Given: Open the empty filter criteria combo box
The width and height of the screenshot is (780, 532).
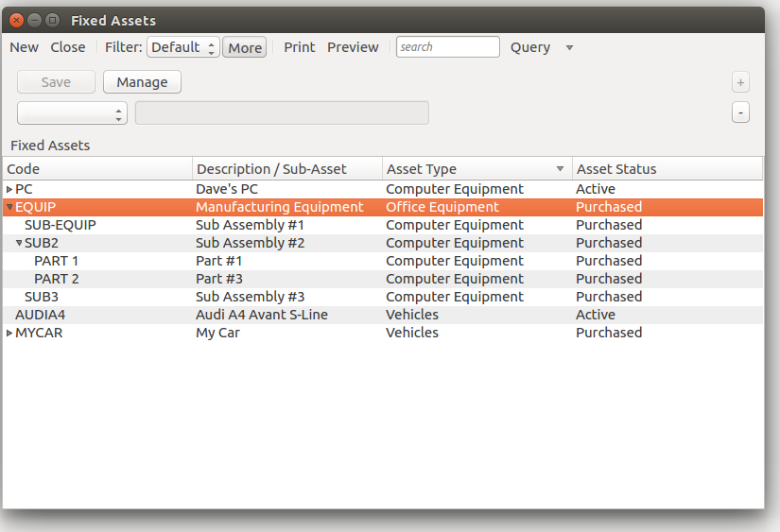Looking at the screenshot, I should pyautogui.click(x=72, y=113).
